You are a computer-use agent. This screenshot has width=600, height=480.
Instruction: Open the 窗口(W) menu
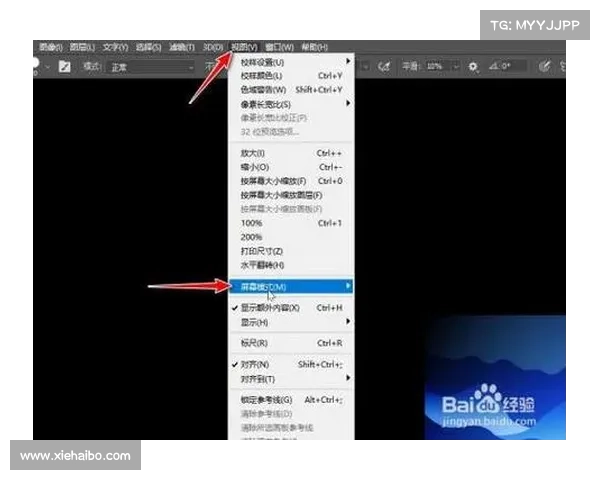click(279, 47)
